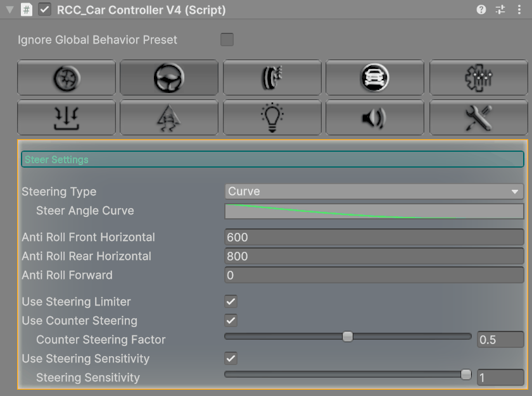Open the Stability downforce tab icon
532x396 pixels.
(x=66, y=118)
